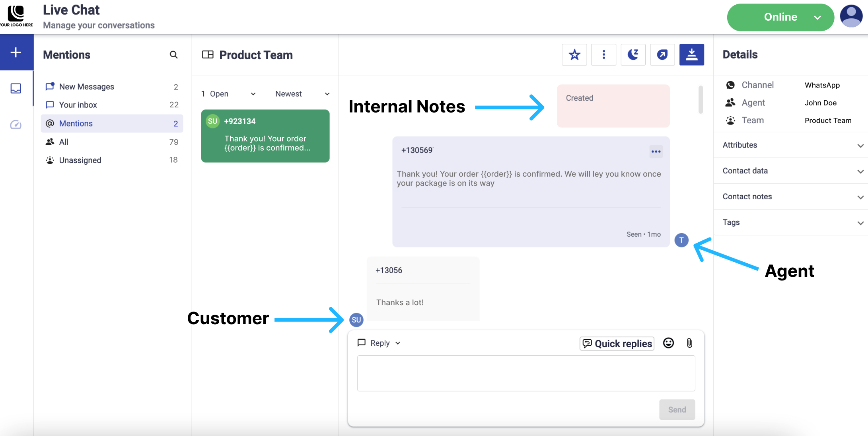Click inside the reply message text box
868x436 pixels.
pyautogui.click(x=525, y=373)
